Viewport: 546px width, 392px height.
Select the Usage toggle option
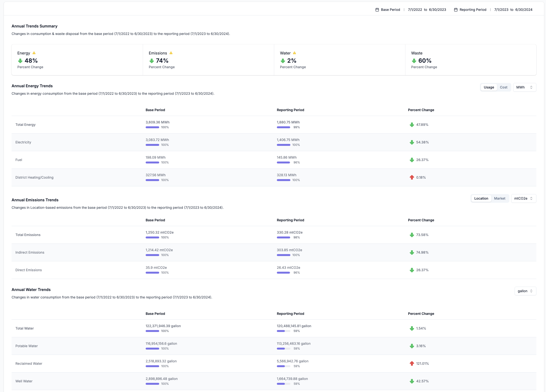(489, 87)
